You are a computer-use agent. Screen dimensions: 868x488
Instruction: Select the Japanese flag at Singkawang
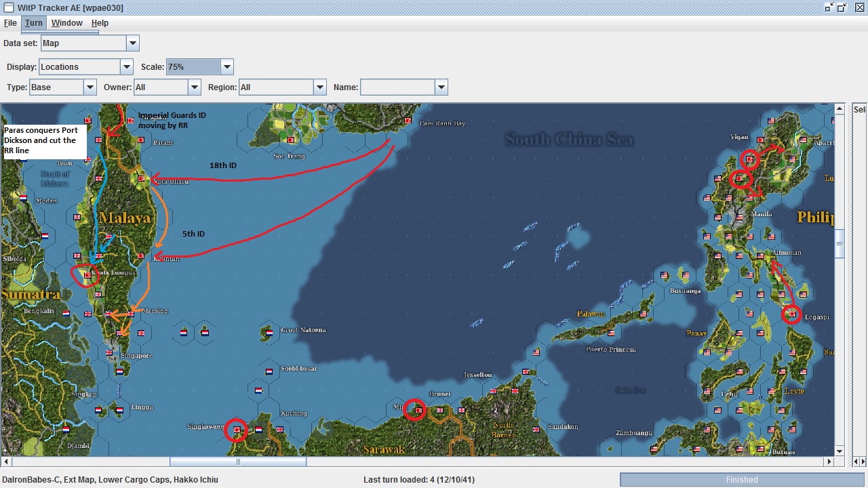[237, 430]
